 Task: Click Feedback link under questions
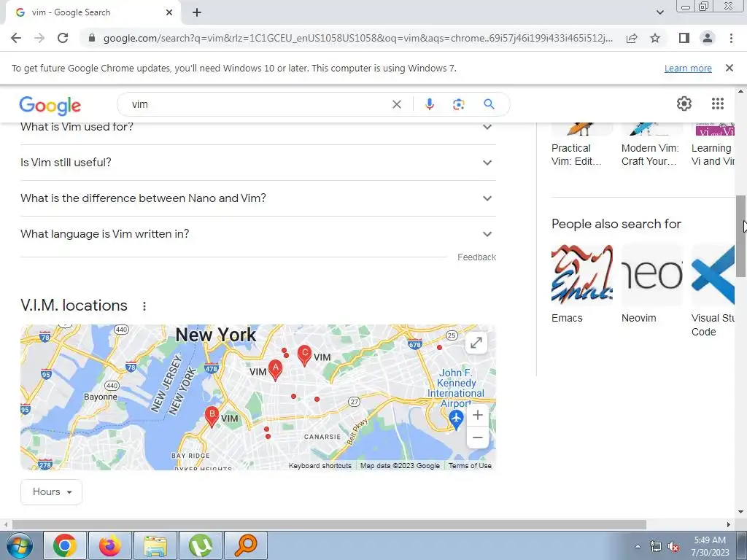476,257
